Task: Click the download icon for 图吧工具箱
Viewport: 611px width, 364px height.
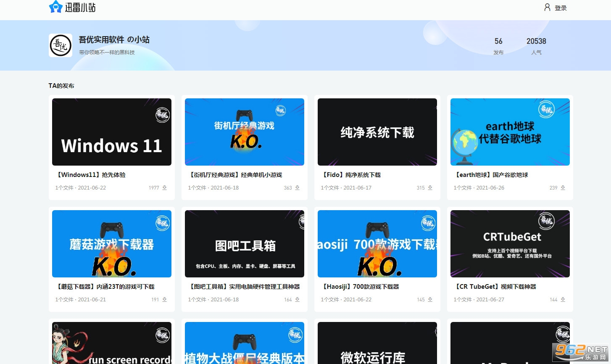Action: pos(298,300)
